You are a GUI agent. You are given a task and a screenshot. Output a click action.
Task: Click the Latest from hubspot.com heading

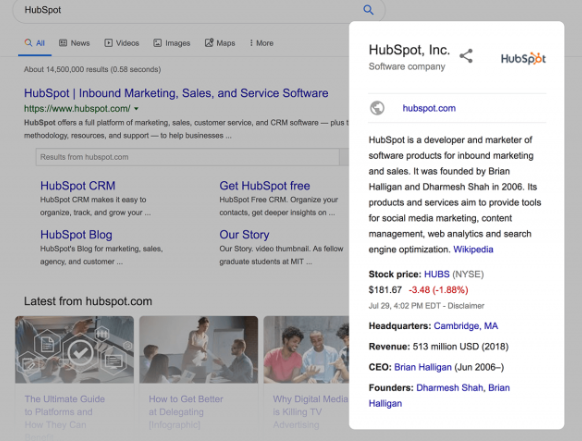pos(88,301)
